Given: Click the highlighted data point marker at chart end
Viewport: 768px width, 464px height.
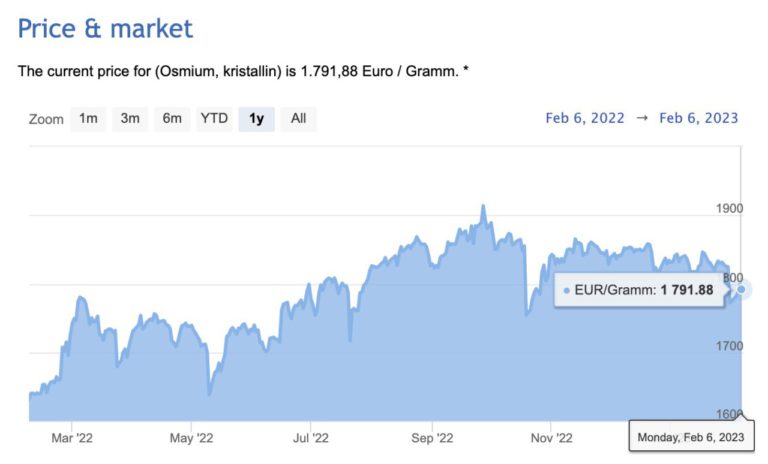Looking at the screenshot, I should pyautogui.click(x=741, y=289).
